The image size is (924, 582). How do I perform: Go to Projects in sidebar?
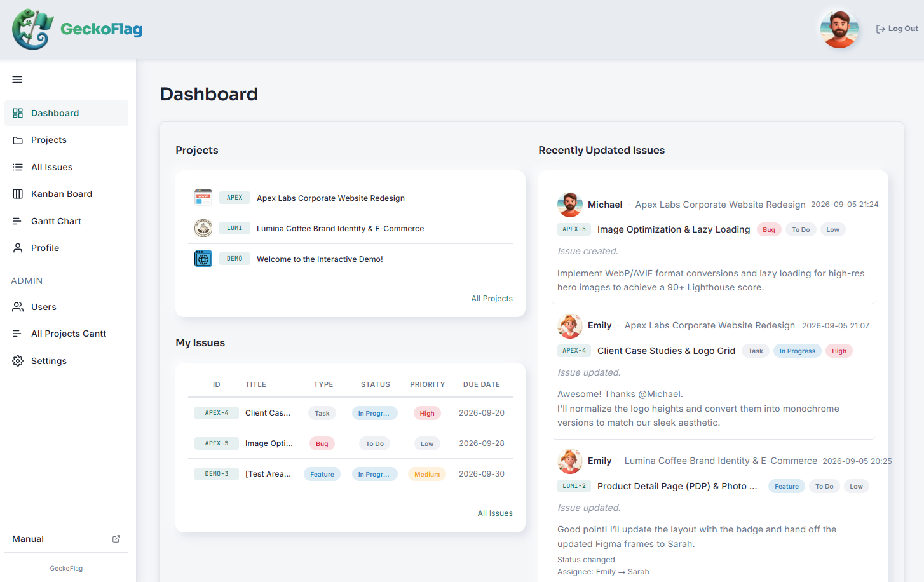66,140
